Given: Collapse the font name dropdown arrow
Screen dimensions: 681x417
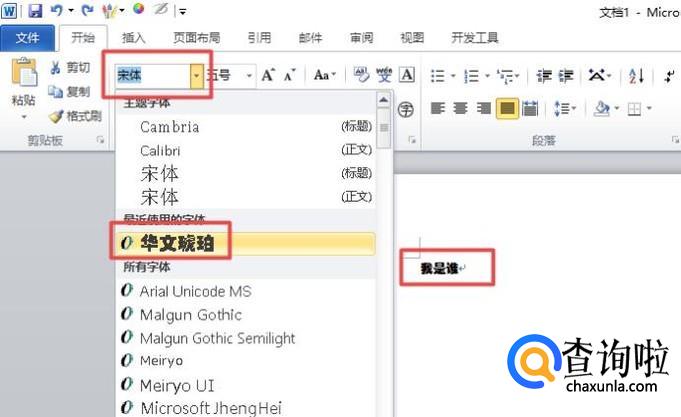Looking at the screenshot, I should pyautogui.click(x=196, y=76).
